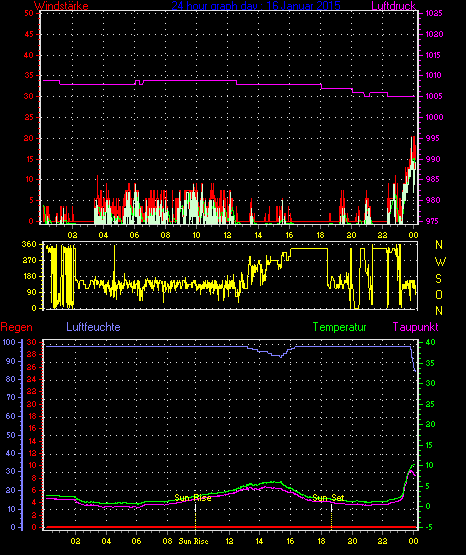This screenshot has height=555, width=466.
Task: Click the 1015 pressure axis value
Action: point(433,55)
